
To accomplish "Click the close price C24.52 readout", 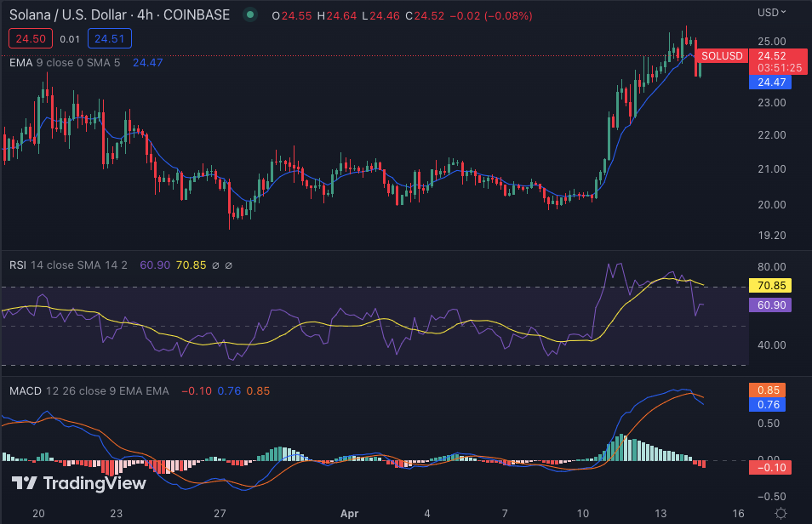I will [x=425, y=16].
